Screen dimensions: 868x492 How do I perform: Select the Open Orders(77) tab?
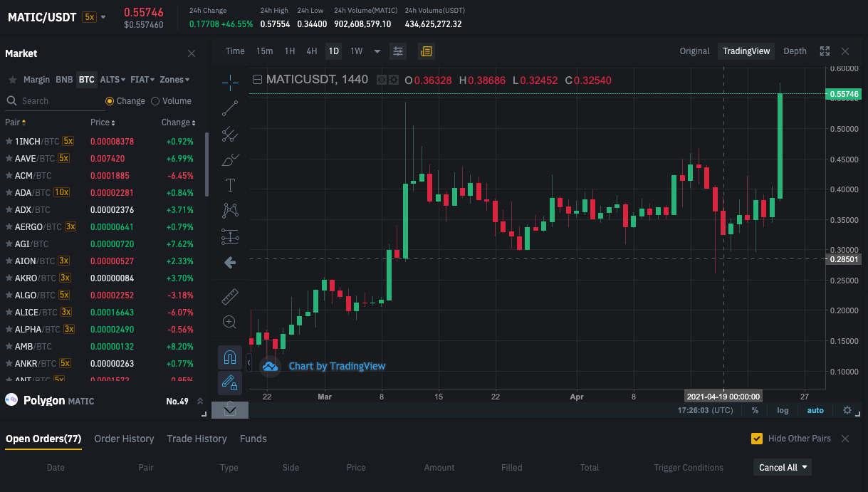(x=43, y=439)
